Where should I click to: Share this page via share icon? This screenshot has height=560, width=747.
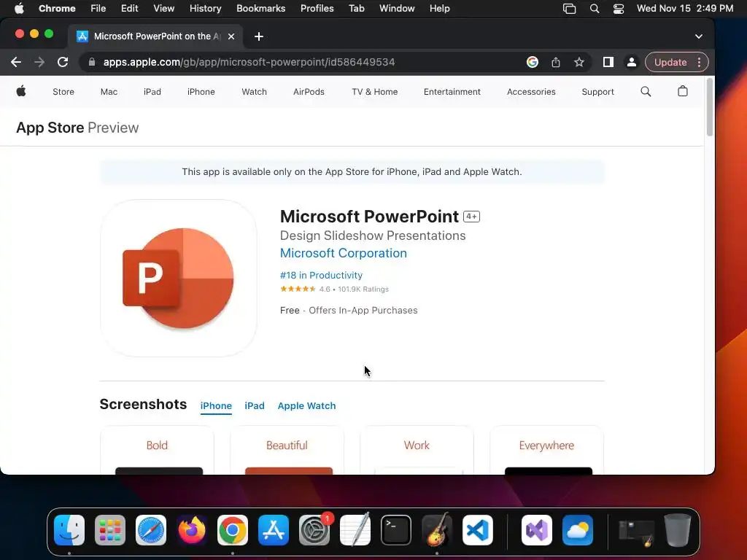555,62
